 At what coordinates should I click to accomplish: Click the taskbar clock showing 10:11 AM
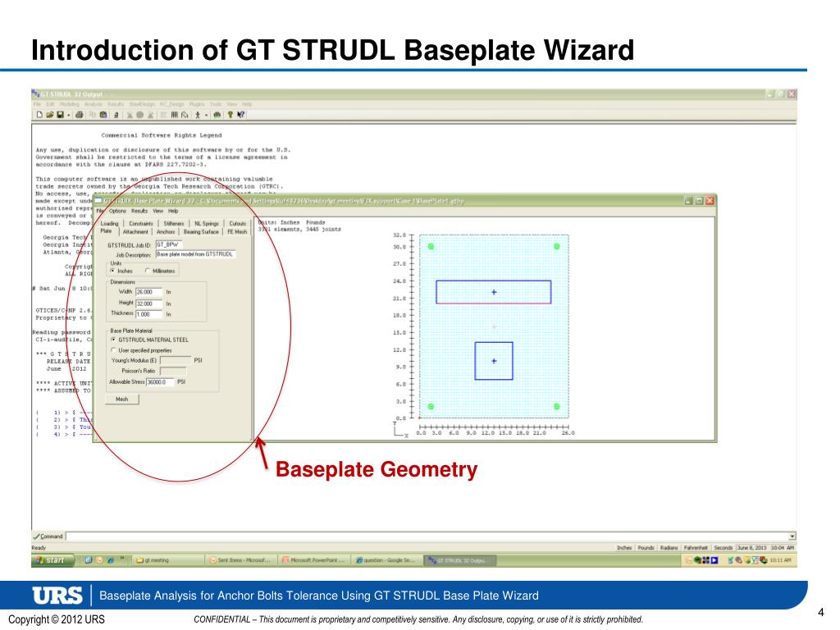tap(782, 560)
